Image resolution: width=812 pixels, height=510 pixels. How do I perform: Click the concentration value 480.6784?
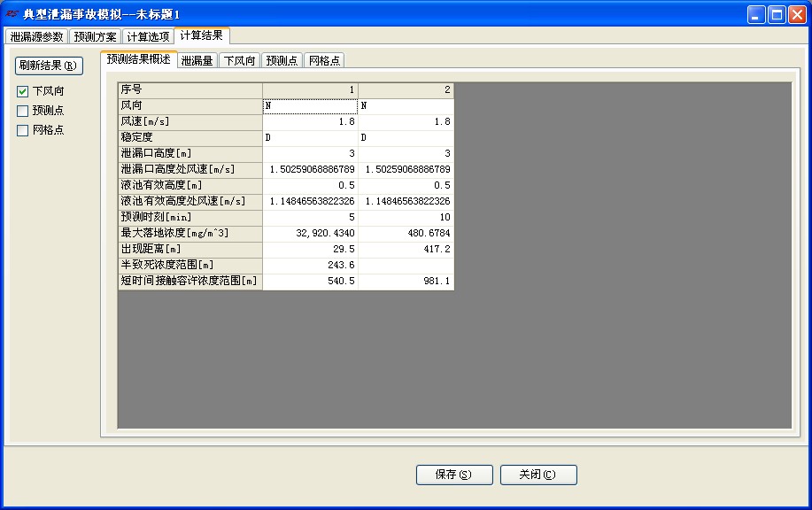(406, 233)
